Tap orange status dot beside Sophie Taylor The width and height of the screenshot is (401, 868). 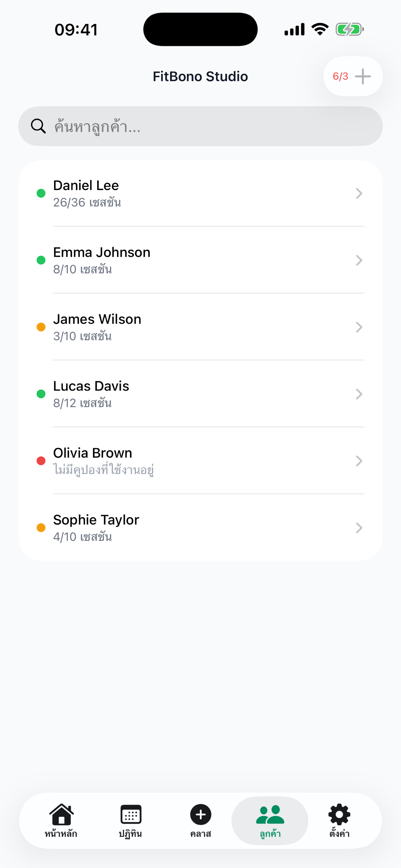[x=41, y=528]
